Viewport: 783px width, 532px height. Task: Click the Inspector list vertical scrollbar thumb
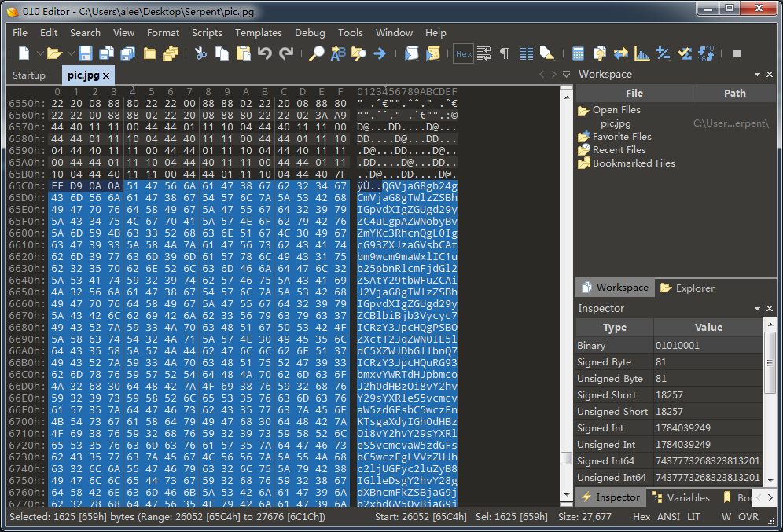770,361
